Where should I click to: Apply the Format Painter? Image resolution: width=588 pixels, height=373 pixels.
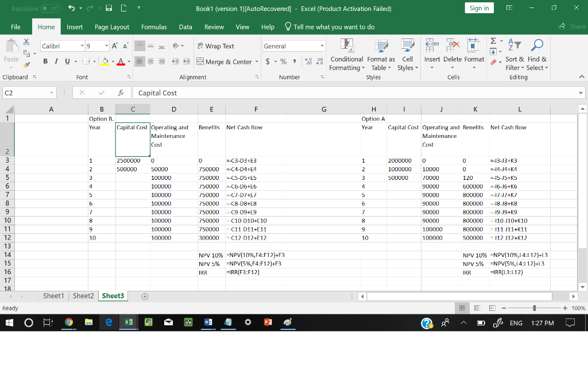(26, 65)
